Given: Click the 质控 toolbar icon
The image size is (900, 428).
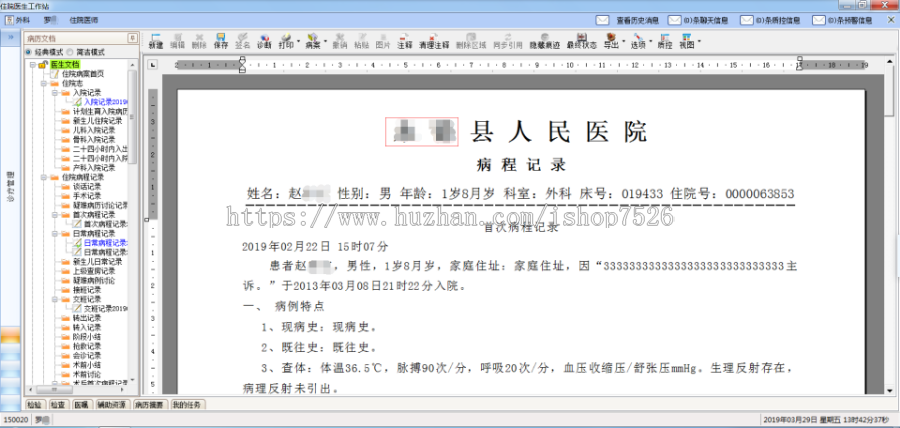Looking at the screenshot, I should pyautogui.click(x=665, y=41).
